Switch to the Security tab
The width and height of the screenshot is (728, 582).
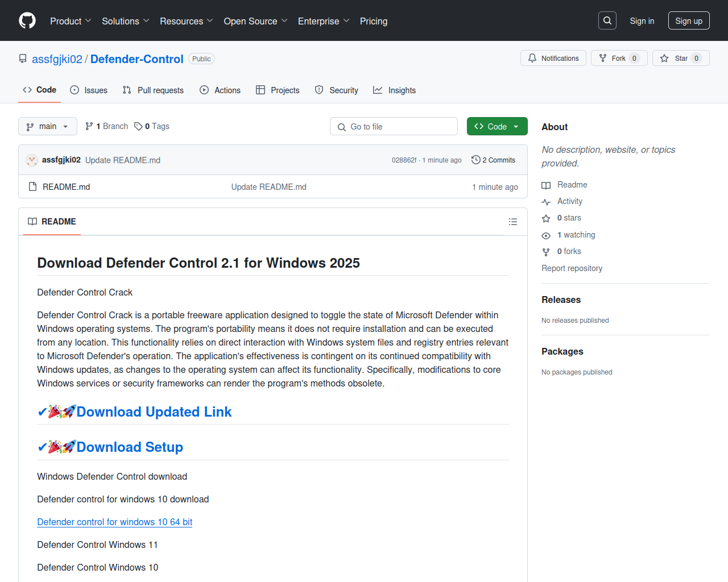[337, 90]
